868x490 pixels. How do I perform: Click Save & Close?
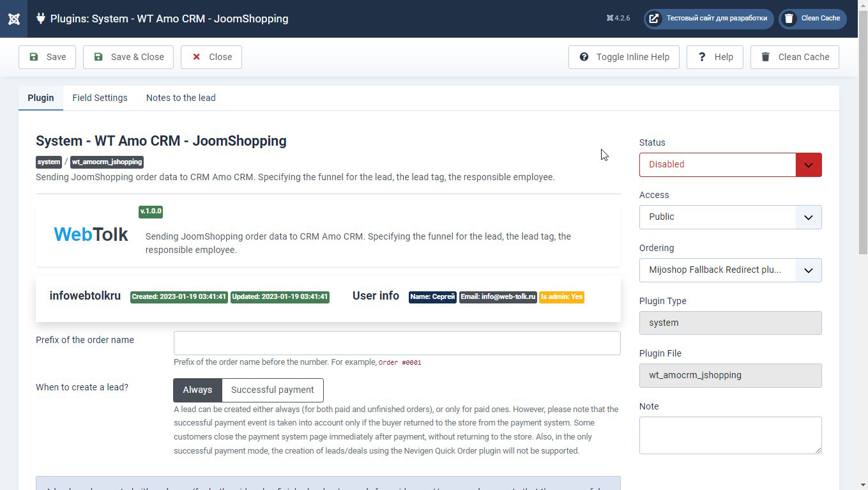pos(128,57)
